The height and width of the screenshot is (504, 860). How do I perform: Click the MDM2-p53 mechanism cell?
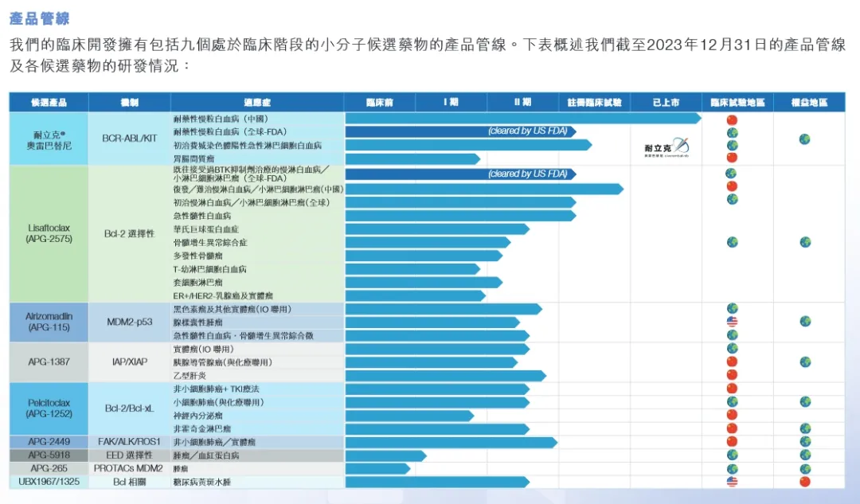(129, 322)
